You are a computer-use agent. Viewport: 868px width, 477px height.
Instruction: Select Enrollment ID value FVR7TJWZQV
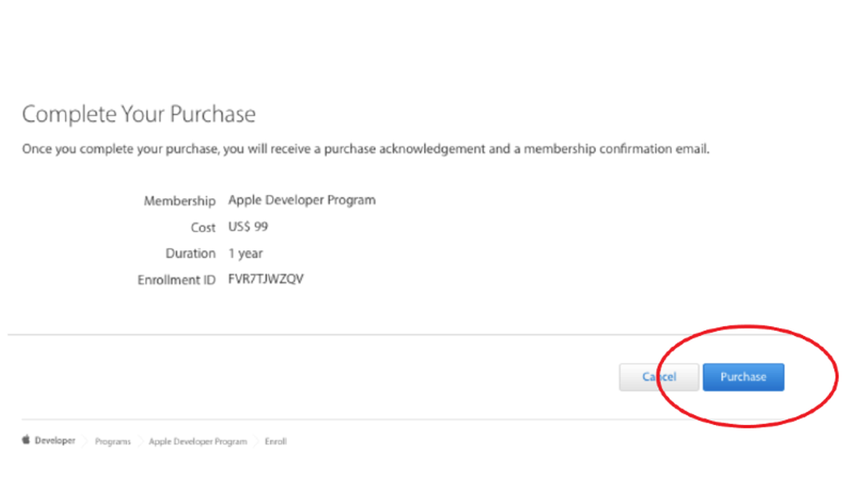tap(266, 279)
